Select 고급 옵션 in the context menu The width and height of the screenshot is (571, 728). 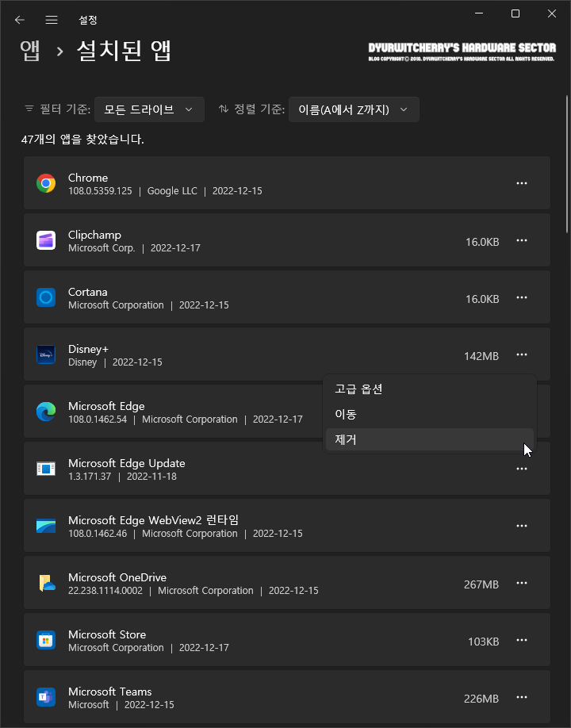[x=430, y=389]
